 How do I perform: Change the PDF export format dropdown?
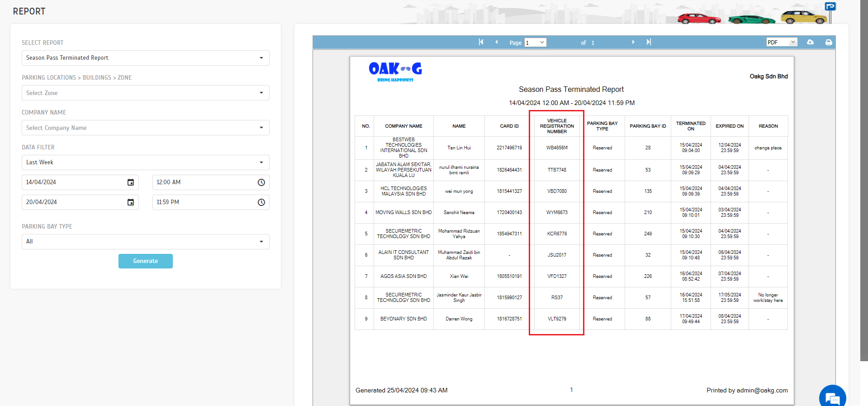pyautogui.click(x=781, y=42)
